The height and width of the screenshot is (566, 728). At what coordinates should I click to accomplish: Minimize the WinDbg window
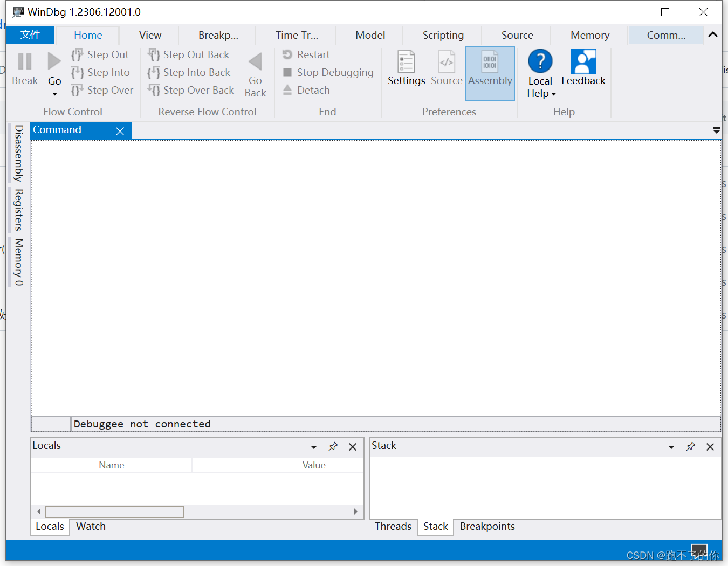(628, 12)
